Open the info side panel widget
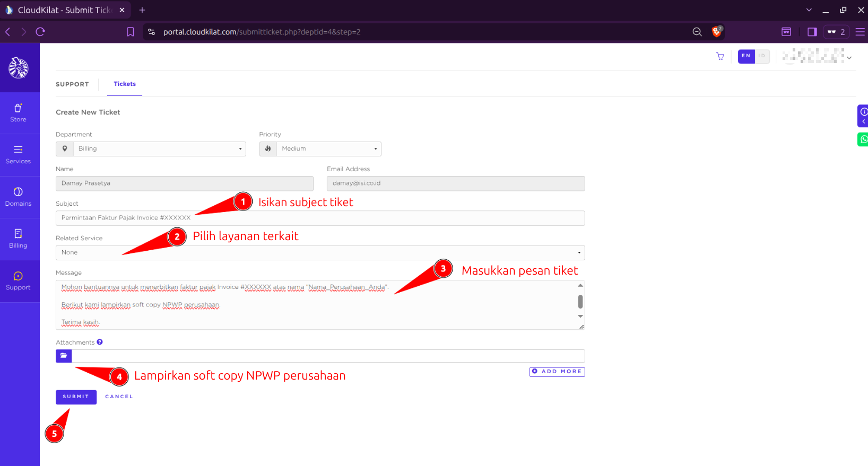 tap(863, 116)
